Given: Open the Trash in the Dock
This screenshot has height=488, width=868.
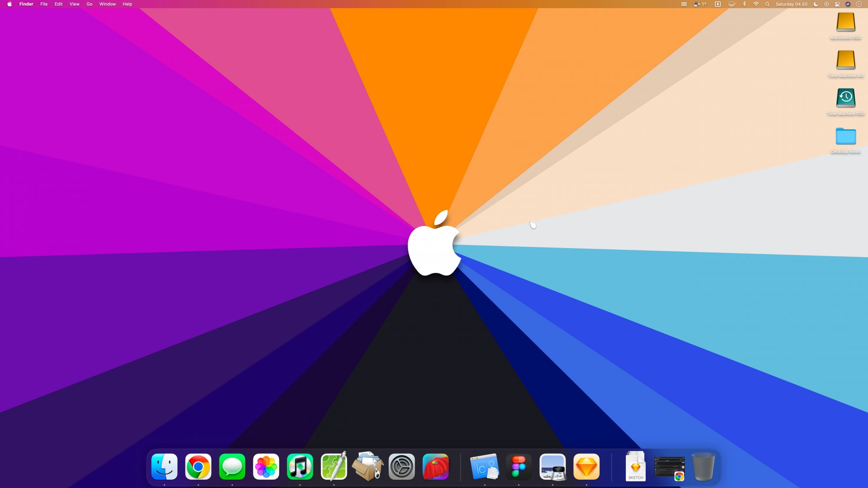Looking at the screenshot, I should (x=704, y=467).
